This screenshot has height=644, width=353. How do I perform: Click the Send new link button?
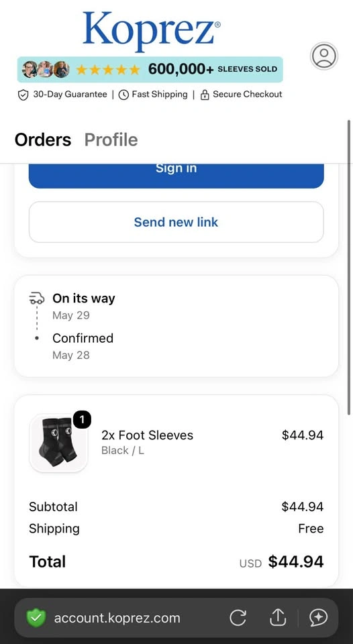[176, 222]
